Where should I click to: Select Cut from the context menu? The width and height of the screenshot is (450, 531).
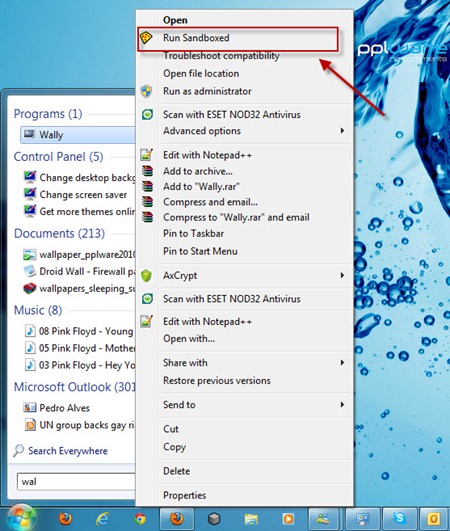(171, 429)
